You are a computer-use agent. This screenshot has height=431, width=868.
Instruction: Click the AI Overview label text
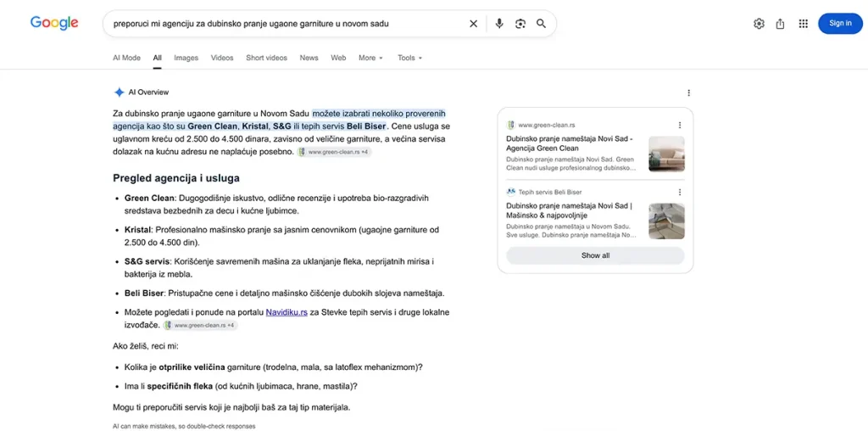pos(148,92)
